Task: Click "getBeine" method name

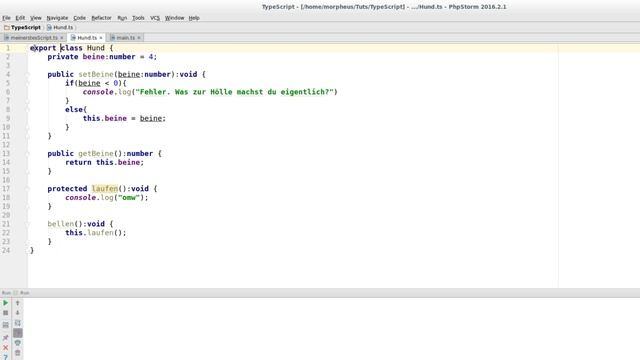Action: point(96,153)
